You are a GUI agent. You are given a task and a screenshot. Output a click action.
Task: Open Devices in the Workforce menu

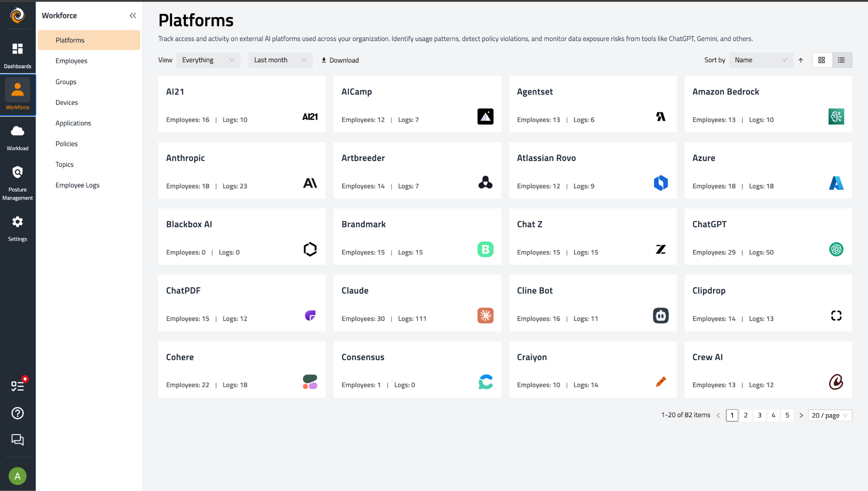point(89,103)
